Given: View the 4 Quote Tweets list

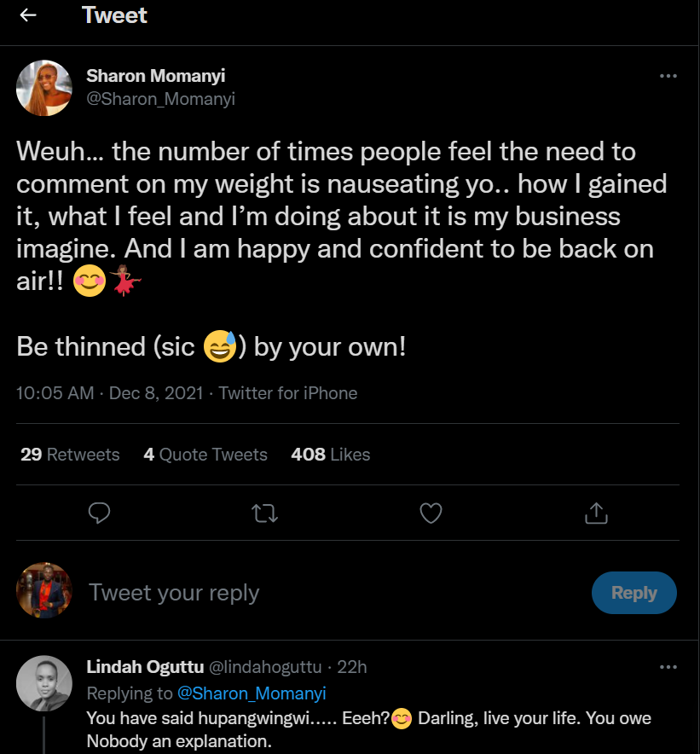Looking at the screenshot, I should 205,455.
